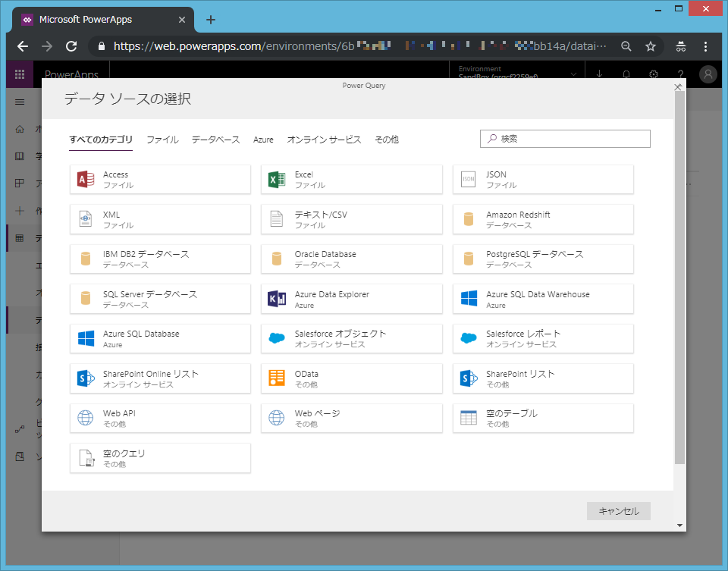Click the キャンセル button
Image resolution: width=728 pixels, height=571 pixels.
pos(619,511)
